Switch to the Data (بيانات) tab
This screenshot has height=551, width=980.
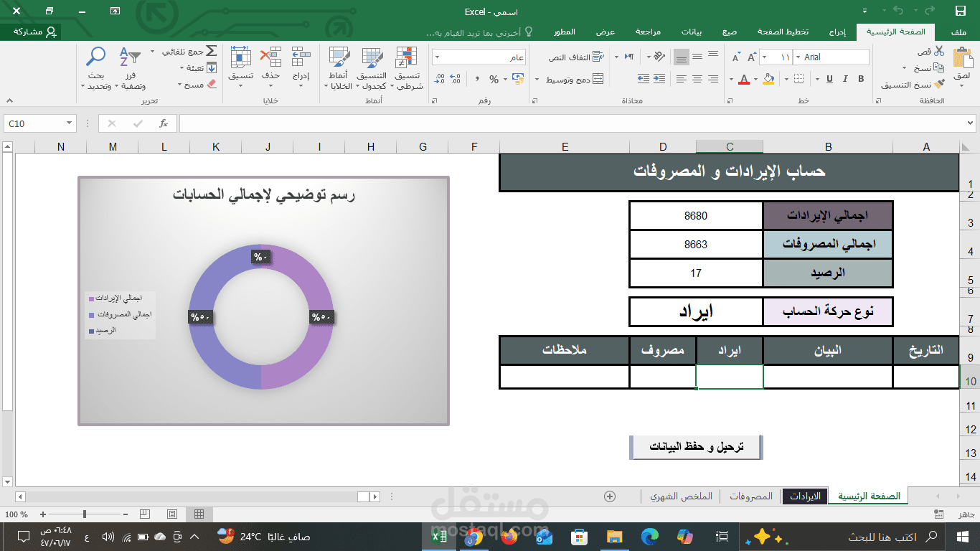(692, 32)
